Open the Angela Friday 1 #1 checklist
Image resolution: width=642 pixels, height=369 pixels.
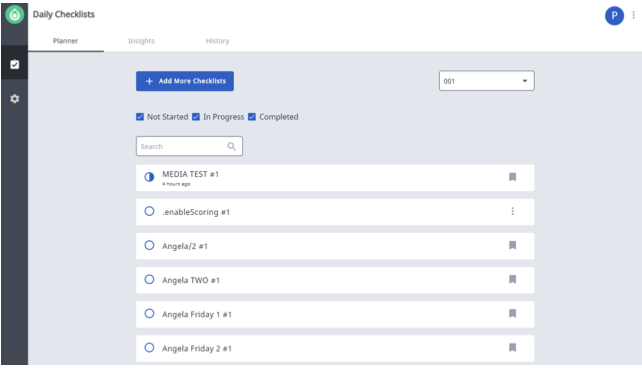pyautogui.click(x=335, y=314)
